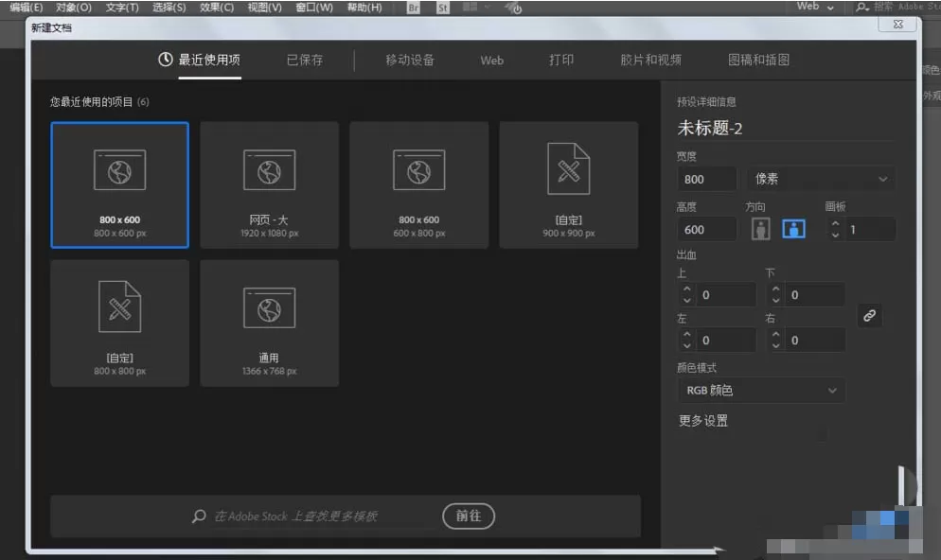Decrease the 画板 artboard count
The image size is (941, 560).
(x=835, y=235)
